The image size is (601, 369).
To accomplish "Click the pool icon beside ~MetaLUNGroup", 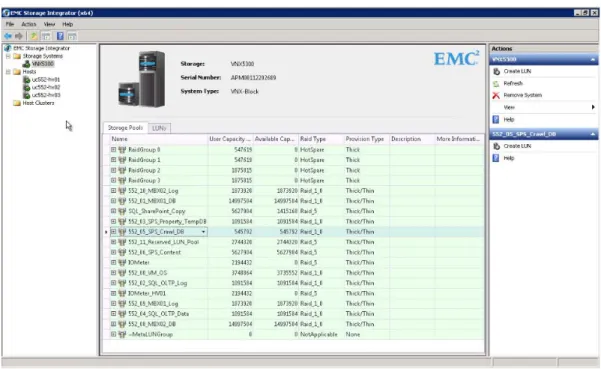I will click(122, 334).
